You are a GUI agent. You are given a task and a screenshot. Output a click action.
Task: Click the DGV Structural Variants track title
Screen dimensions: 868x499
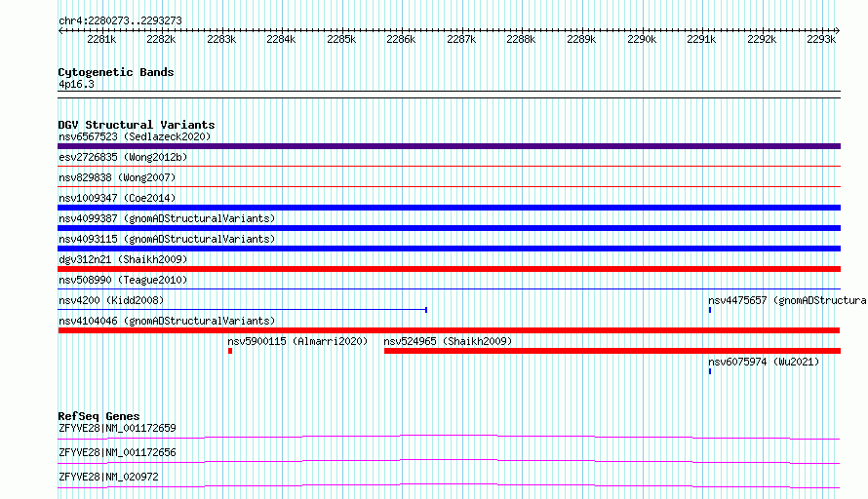(x=137, y=125)
